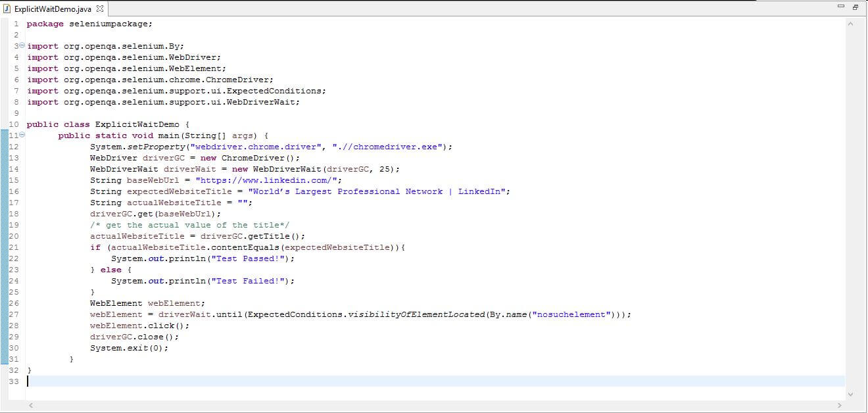This screenshot has width=868, height=413.
Task: Click the System.exit(0) statement
Action: tap(130, 348)
